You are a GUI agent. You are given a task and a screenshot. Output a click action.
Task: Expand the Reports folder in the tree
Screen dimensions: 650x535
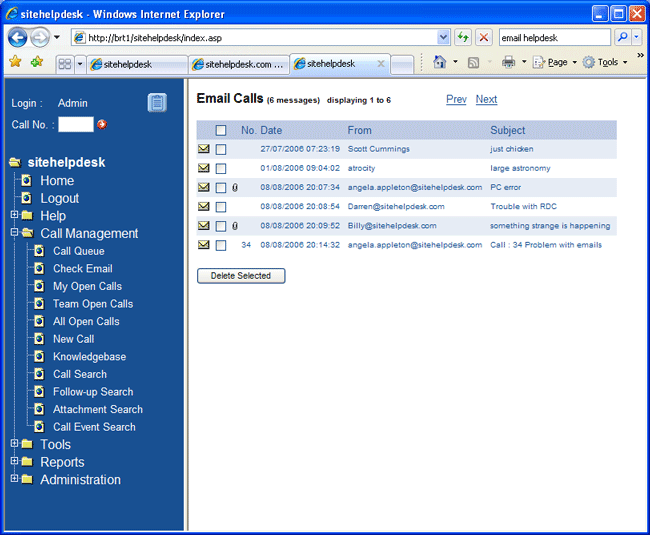pyautogui.click(x=14, y=461)
